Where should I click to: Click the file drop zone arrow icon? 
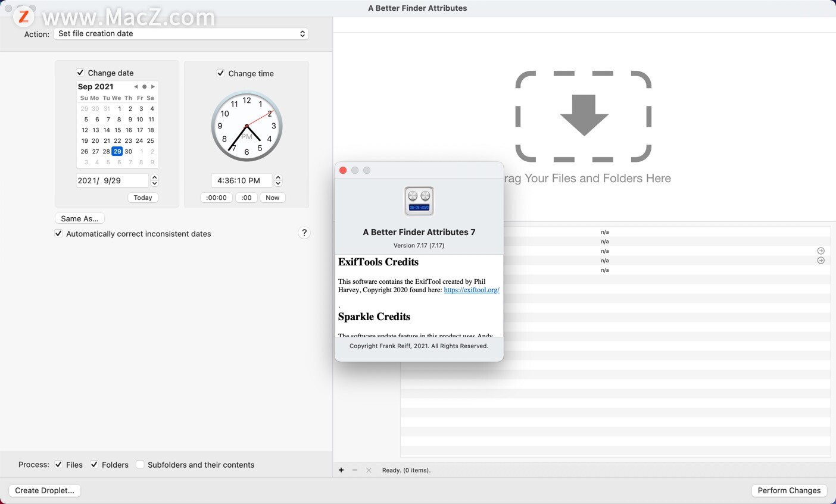[x=584, y=116]
